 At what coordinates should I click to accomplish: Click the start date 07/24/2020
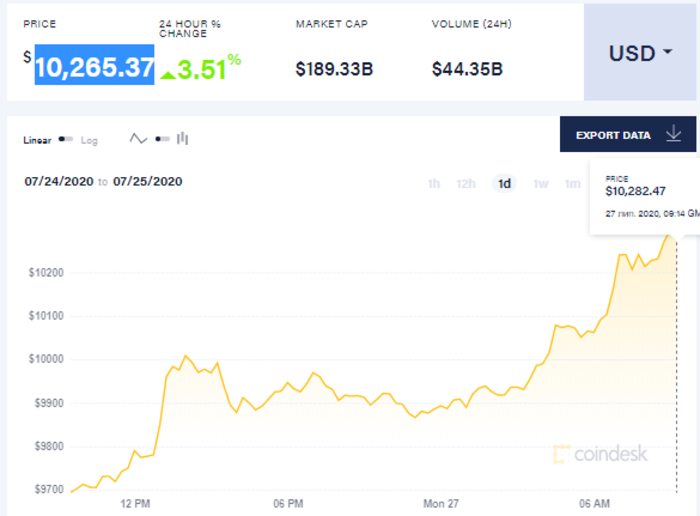[58, 182]
